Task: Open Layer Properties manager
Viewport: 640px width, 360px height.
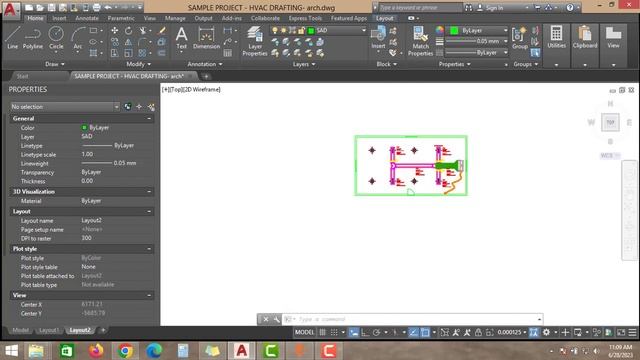Action: (x=255, y=41)
